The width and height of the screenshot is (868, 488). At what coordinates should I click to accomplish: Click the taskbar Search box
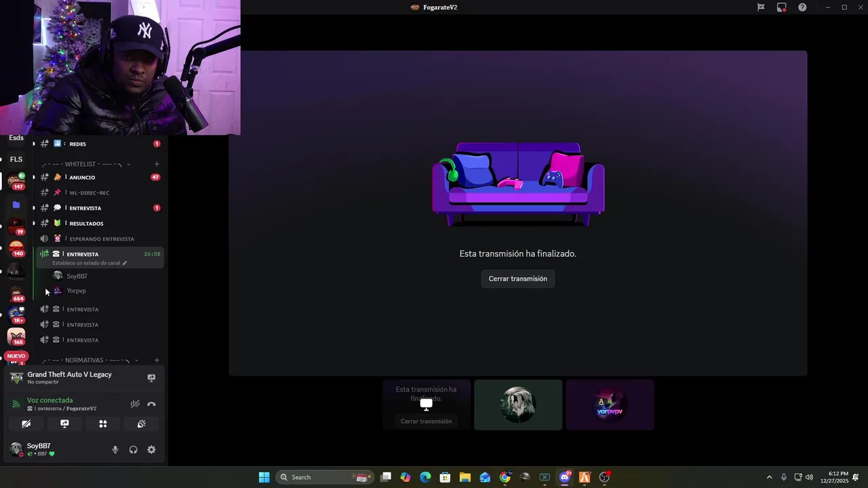coord(325,477)
